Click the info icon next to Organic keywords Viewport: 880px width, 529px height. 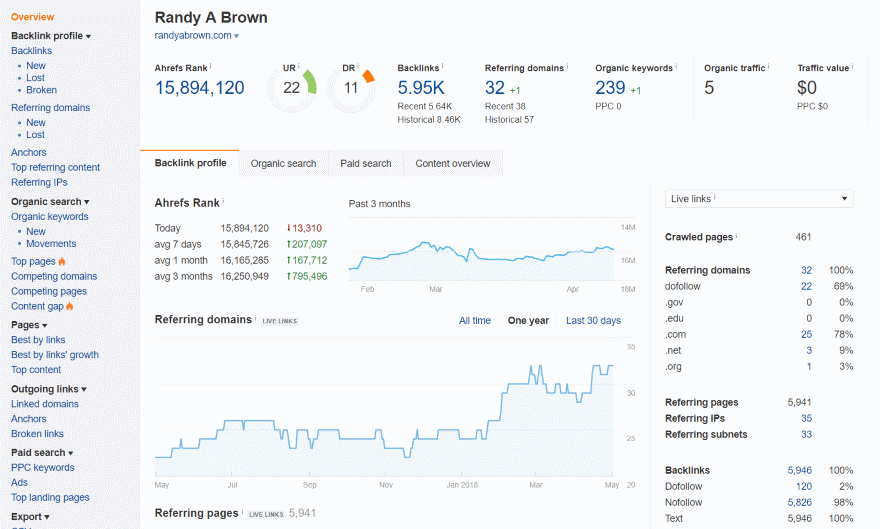677,67
